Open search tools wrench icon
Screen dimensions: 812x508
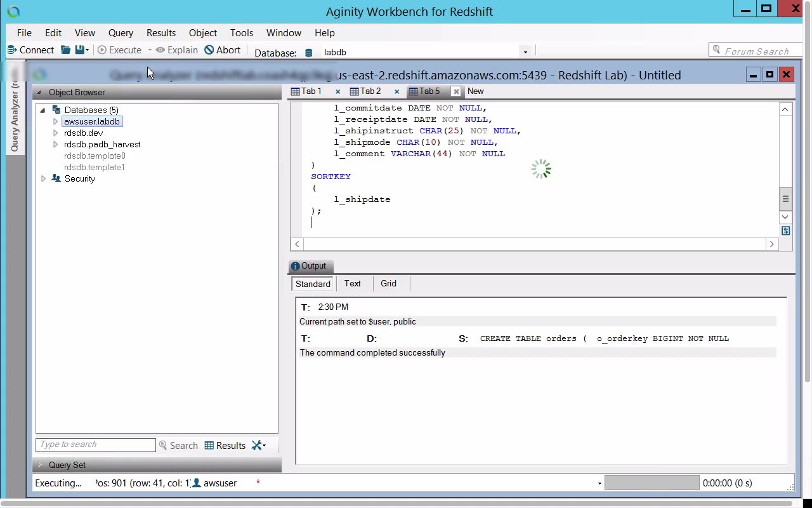pyautogui.click(x=258, y=445)
